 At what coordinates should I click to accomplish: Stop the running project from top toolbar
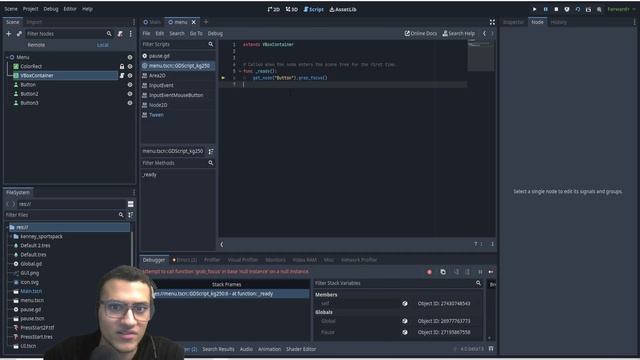coord(556,9)
